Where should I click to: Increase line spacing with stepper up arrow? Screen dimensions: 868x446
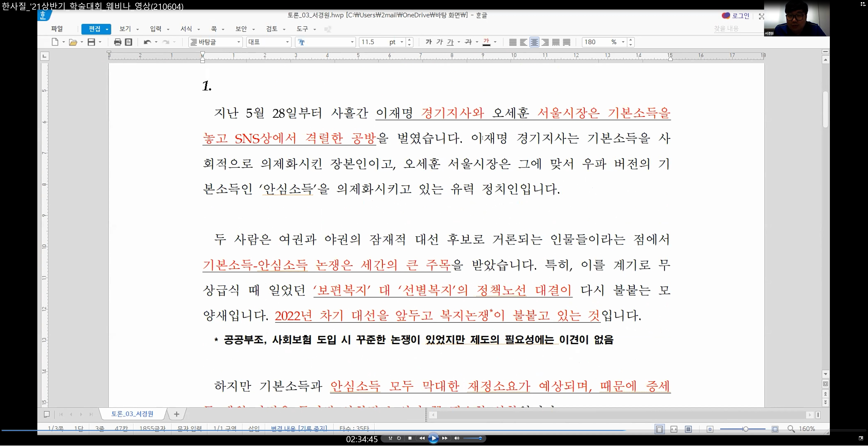(x=631, y=40)
